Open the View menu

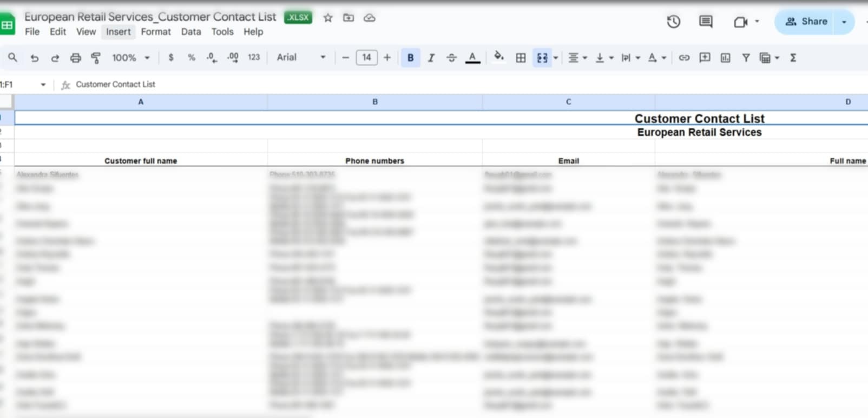click(86, 32)
